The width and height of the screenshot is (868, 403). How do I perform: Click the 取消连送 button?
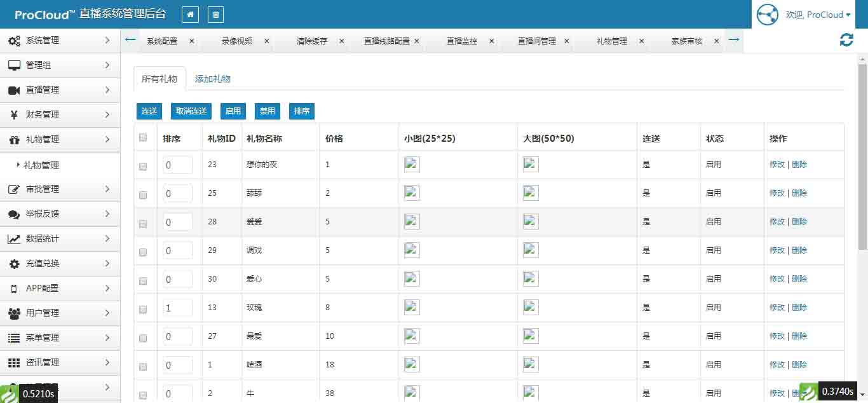[191, 111]
